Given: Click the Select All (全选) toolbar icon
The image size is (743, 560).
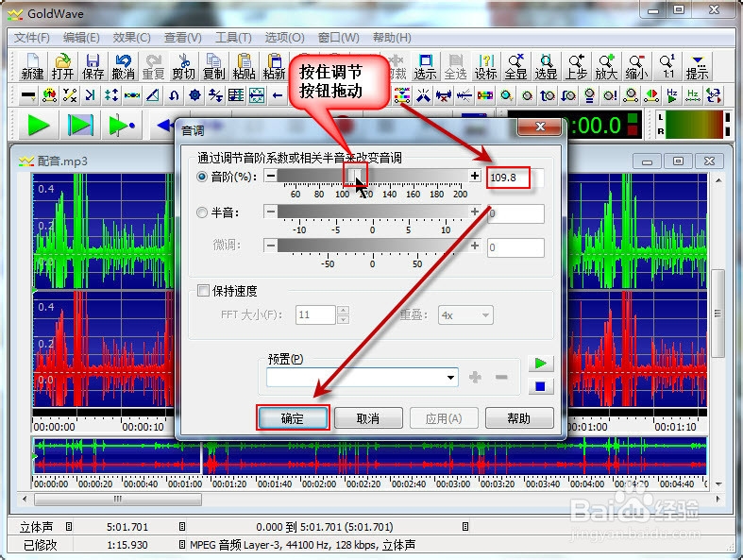Looking at the screenshot, I should point(455,66).
